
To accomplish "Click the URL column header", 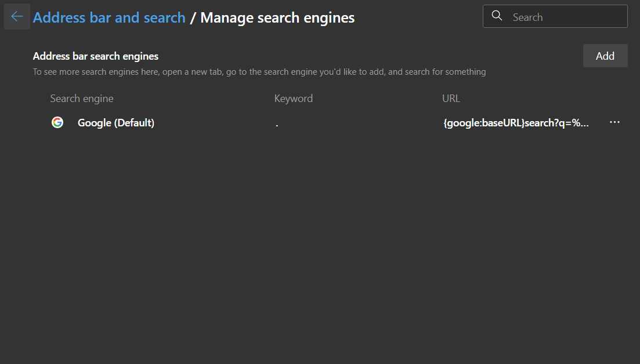I will click(x=451, y=99).
